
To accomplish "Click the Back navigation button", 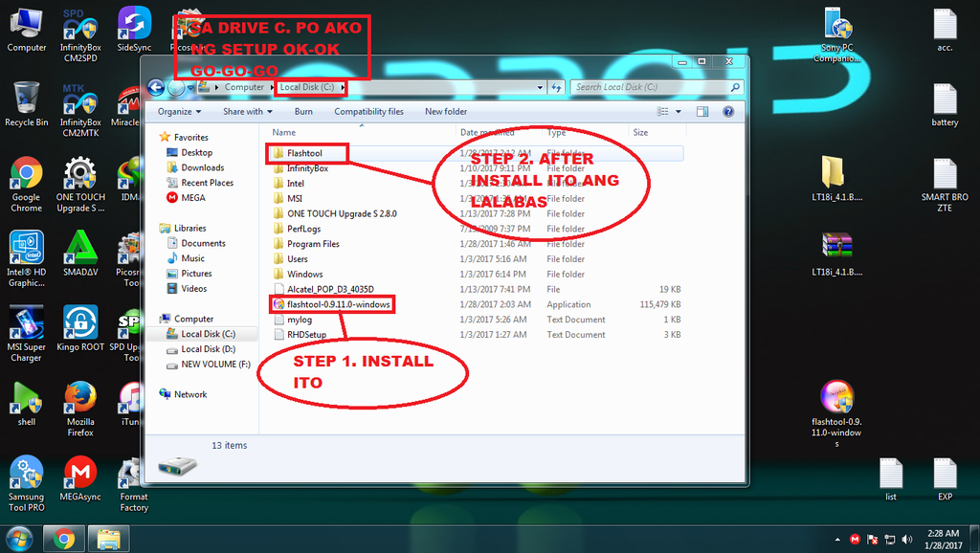I will pos(157,87).
